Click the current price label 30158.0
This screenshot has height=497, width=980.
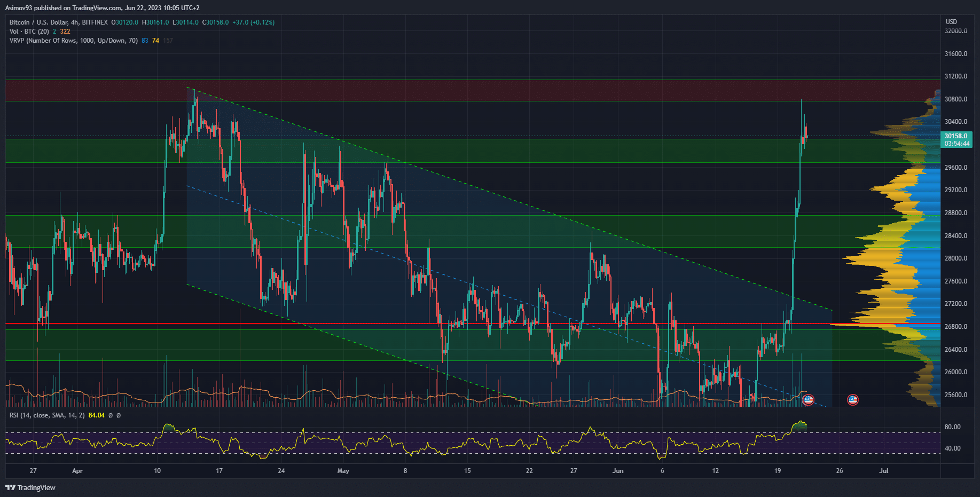click(956, 136)
